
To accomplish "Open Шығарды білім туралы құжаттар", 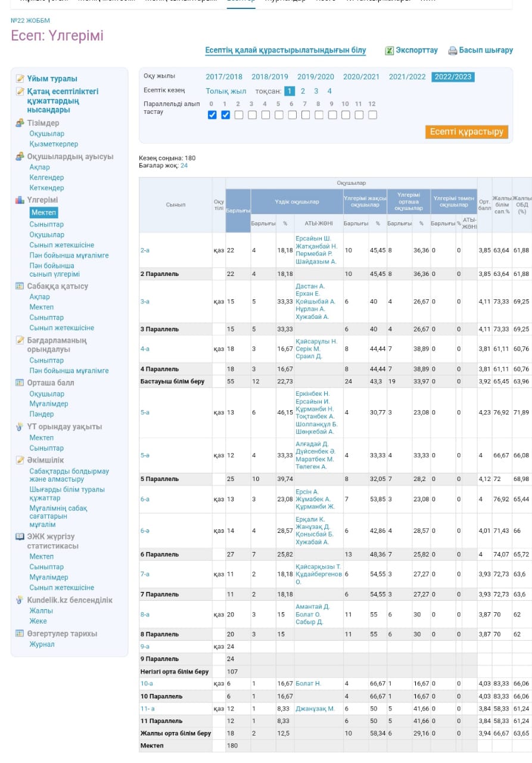I will 67,494.
